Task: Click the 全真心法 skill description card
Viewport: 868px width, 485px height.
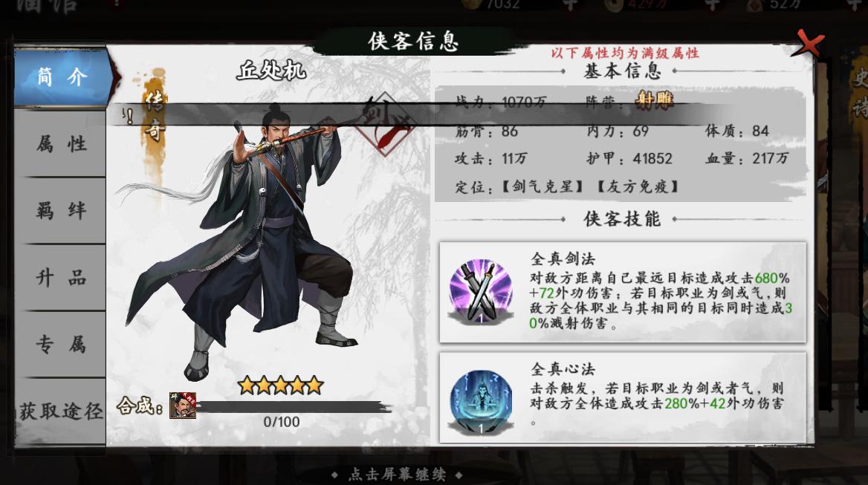Action: click(x=623, y=398)
